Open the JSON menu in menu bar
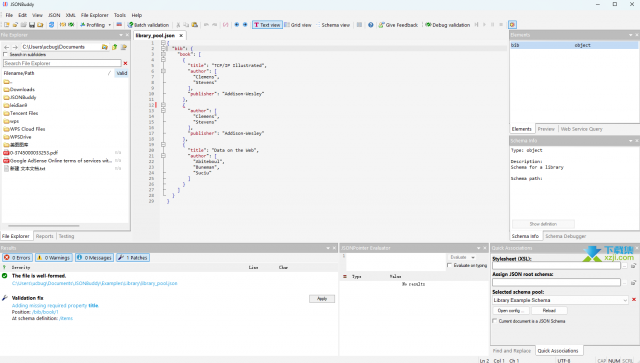Image resolution: width=640 pixels, height=363 pixels. (54, 15)
